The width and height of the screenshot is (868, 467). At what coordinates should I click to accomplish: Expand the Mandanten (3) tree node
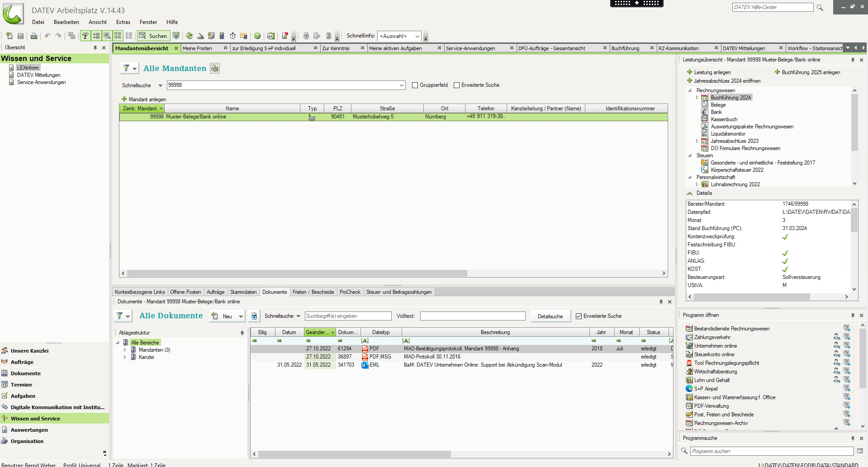[125, 350]
